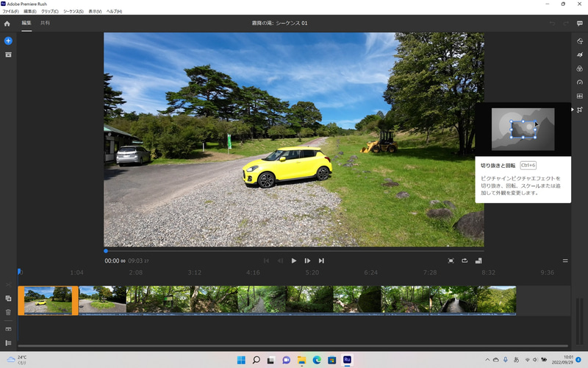Click the blue playhead under the preview
The height and width of the screenshot is (368, 588).
tap(106, 251)
